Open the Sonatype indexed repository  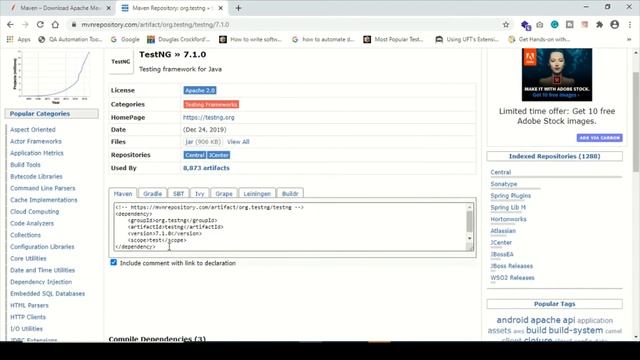click(504, 184)
